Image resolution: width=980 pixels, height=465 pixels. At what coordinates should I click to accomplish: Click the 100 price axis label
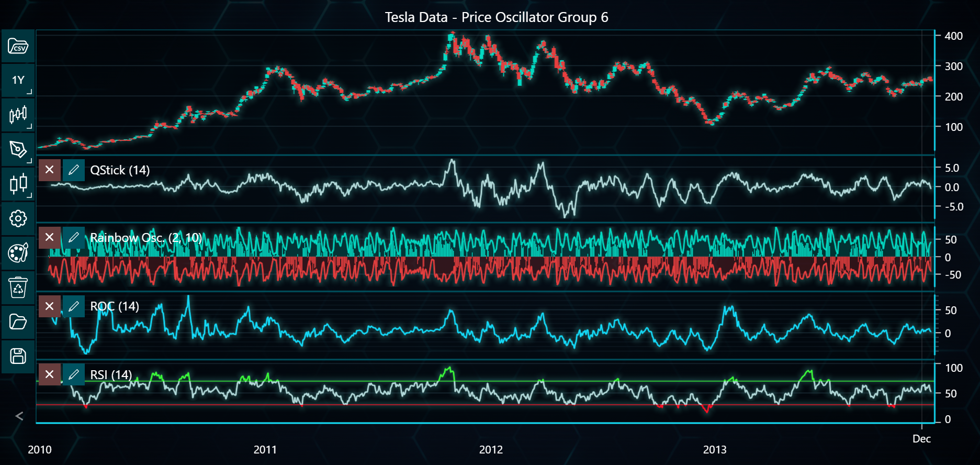(x=954, y=127)
